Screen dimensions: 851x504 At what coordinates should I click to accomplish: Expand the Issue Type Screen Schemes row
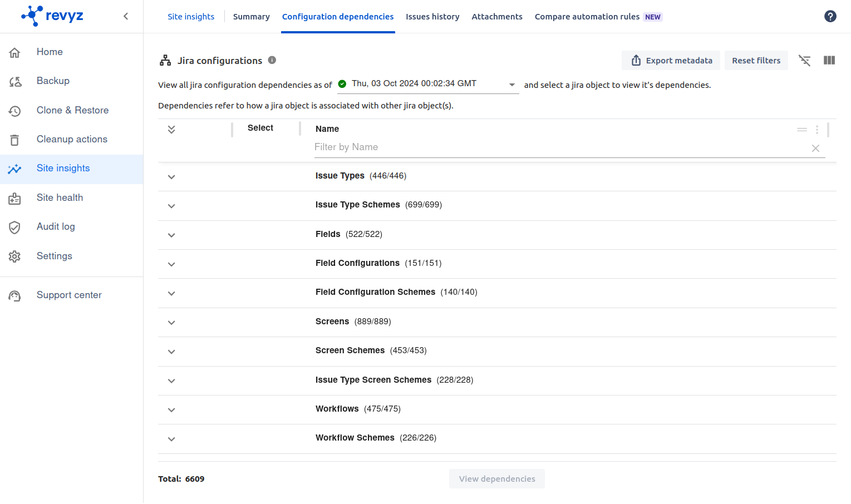pos(171,381)
